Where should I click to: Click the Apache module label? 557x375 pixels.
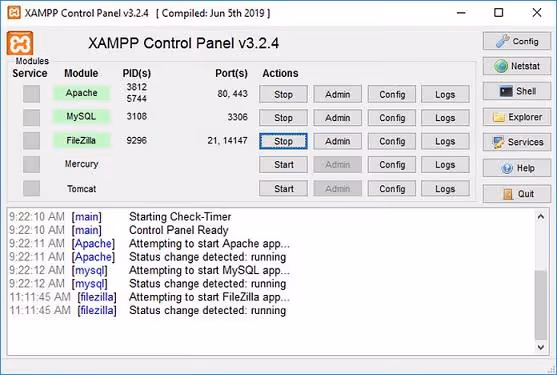pos(81,93)
